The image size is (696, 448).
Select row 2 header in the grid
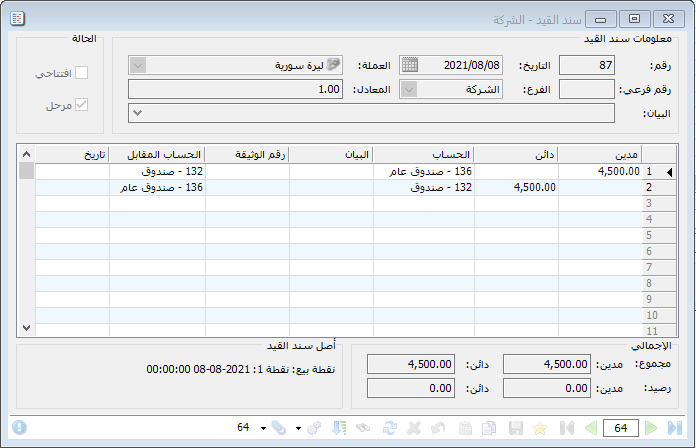coord(659,187)
